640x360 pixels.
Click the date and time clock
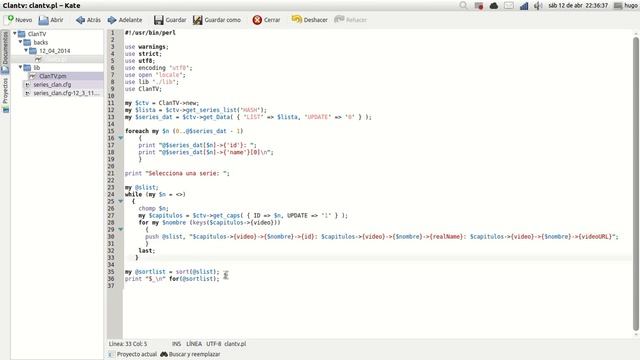(578, 6)
